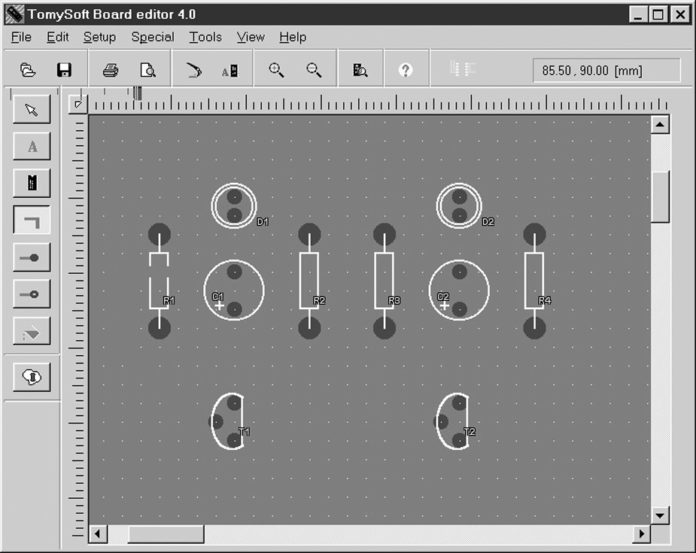
Task: Open the Setup menu
Action: [x=99, y=37]
